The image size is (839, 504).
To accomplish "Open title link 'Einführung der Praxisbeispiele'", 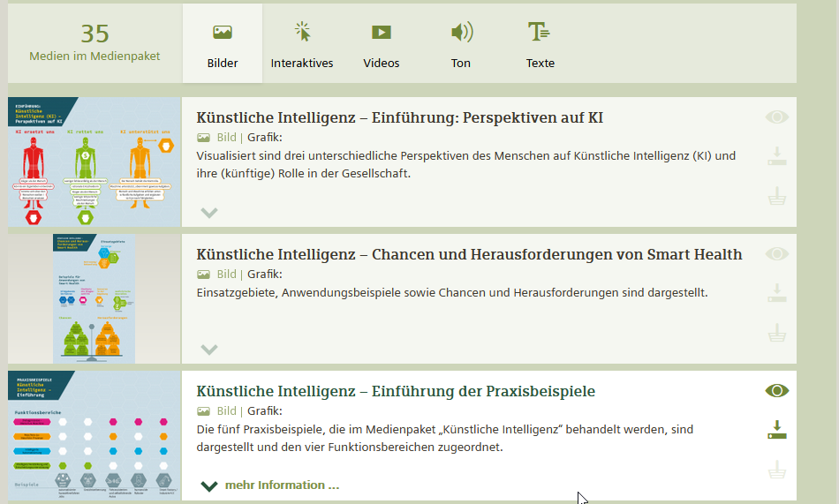I will click(x=396, y=392).
